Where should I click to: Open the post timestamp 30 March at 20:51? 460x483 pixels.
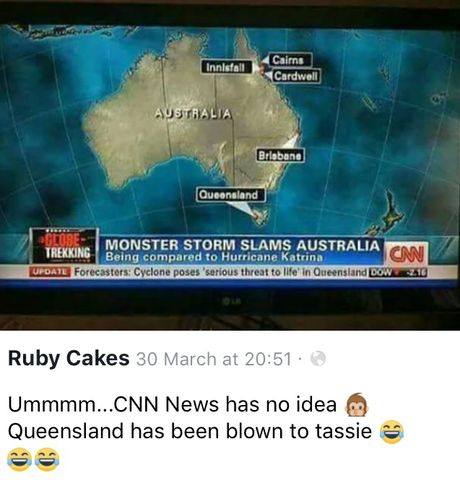point(214,359)
